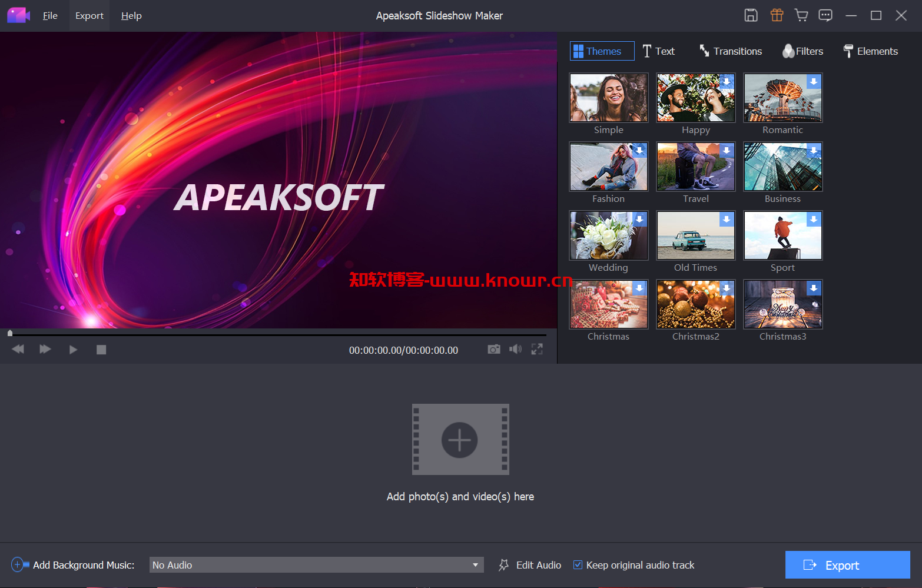Download the Happy theme via arrow badge

(x=727, y=81)
